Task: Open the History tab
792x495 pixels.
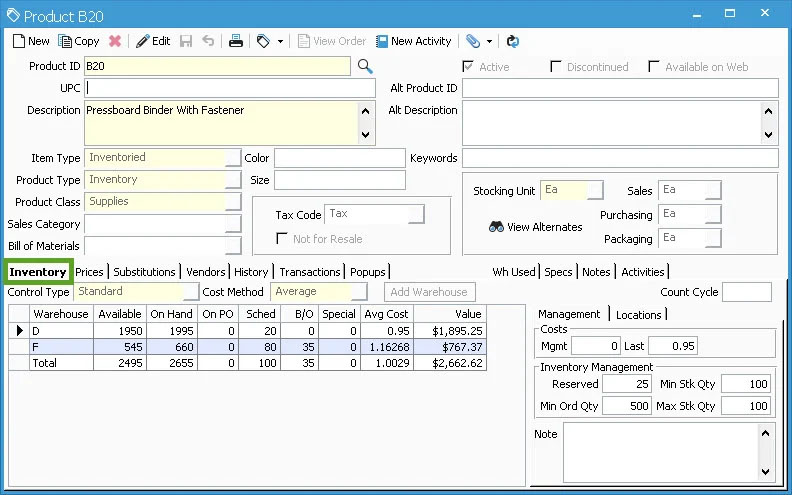Action: (x=251, y=272)
